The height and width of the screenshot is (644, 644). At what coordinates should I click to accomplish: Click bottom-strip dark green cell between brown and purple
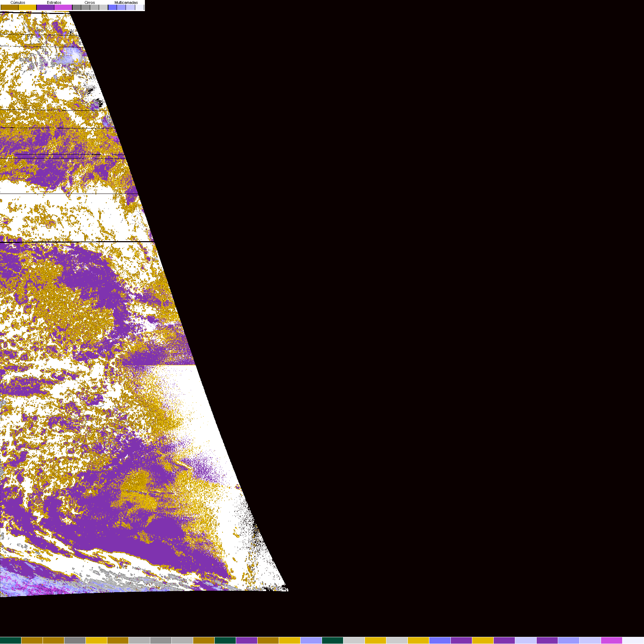(225, 640)
